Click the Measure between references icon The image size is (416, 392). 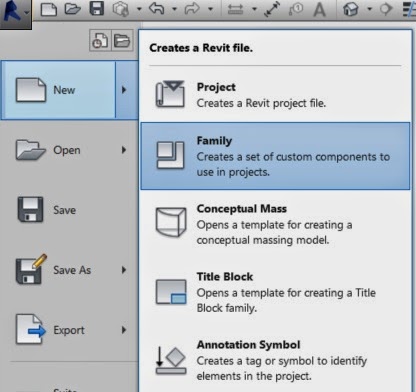point(235,9)
